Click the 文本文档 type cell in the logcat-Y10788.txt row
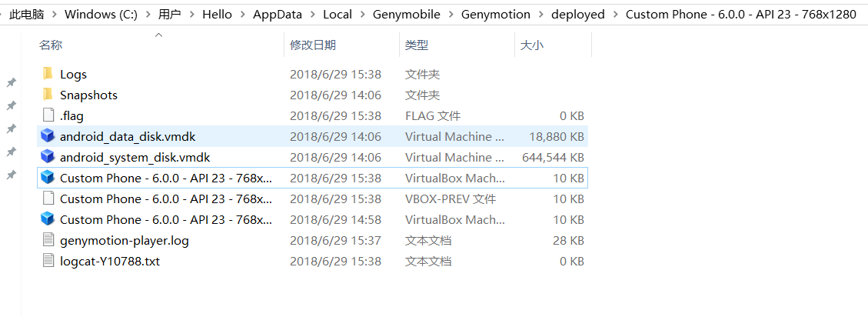Screen dimensions: 868x317 click(x=428, y=261)
